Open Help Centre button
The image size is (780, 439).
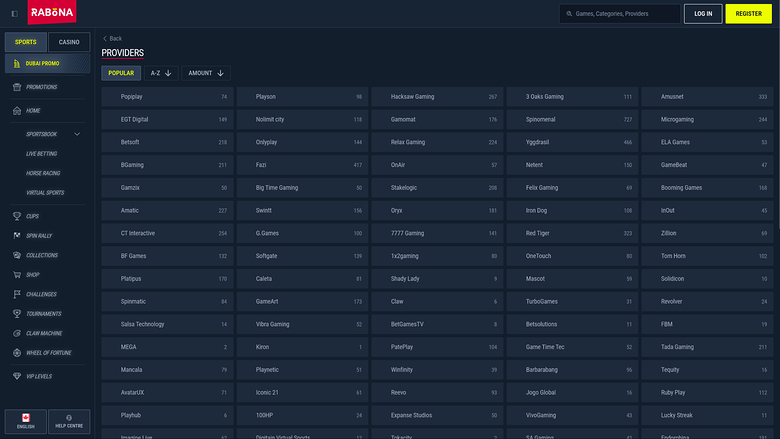click(69, 421)
